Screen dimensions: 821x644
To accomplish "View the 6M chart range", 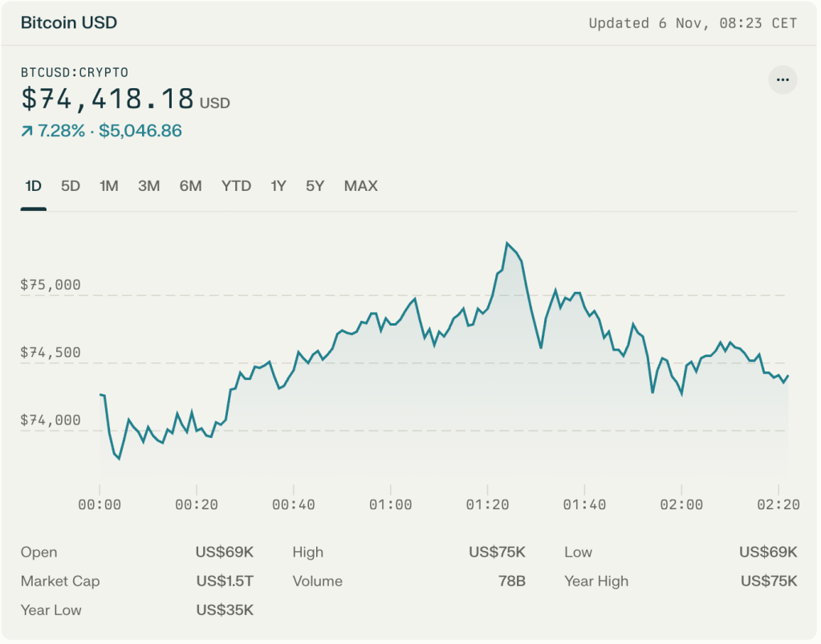I will (x=190, y=185).
